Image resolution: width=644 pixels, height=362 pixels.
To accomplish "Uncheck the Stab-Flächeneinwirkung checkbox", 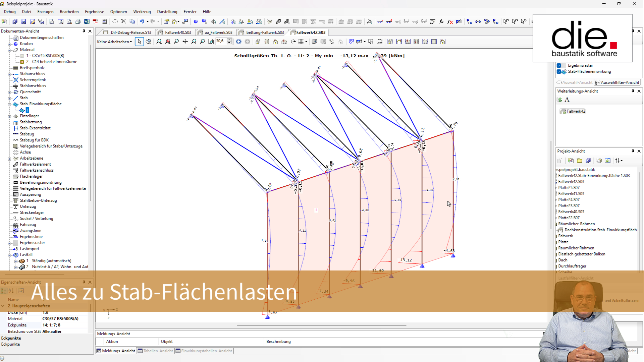I will click(559, 71).
